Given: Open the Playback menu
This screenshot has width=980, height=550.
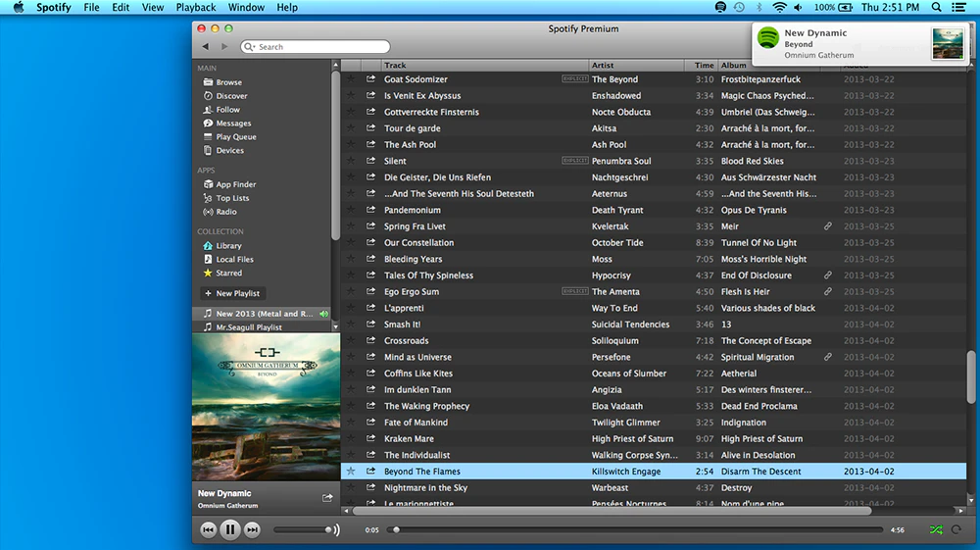Looking at the screenshot, I should click(x=196, y=8).
